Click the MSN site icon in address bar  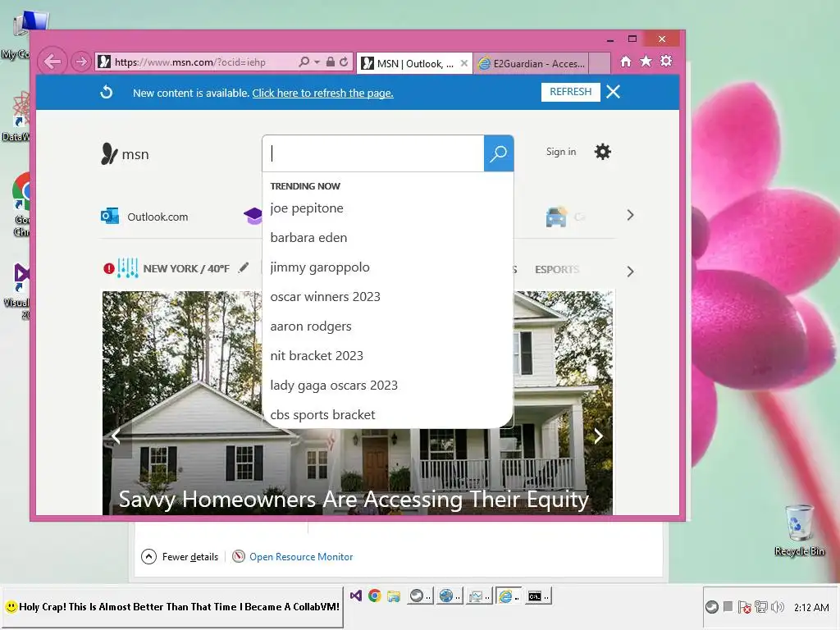[x=104, y=62]
